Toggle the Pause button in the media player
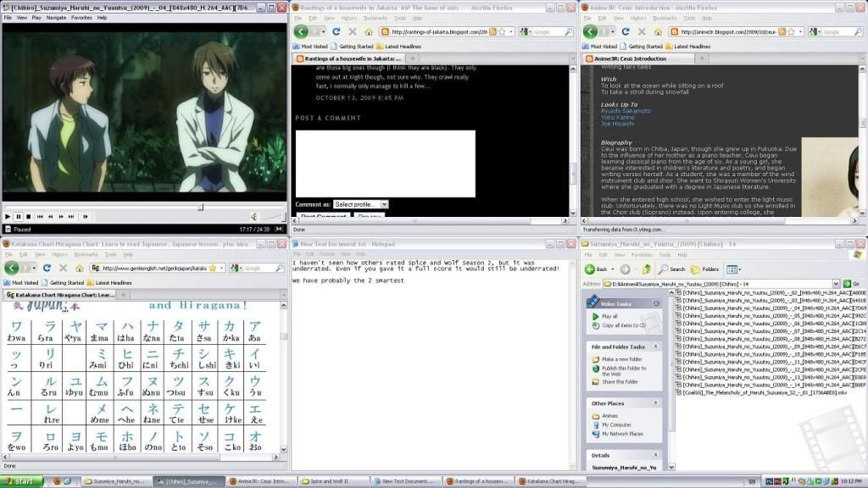868x488 pixels. [19, 217]
